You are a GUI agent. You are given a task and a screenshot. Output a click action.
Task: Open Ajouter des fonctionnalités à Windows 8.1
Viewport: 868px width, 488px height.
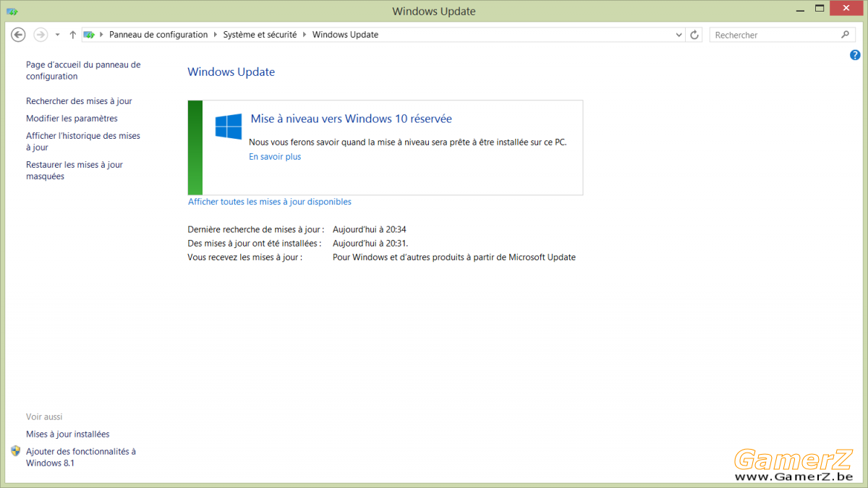tap(81, 457)
